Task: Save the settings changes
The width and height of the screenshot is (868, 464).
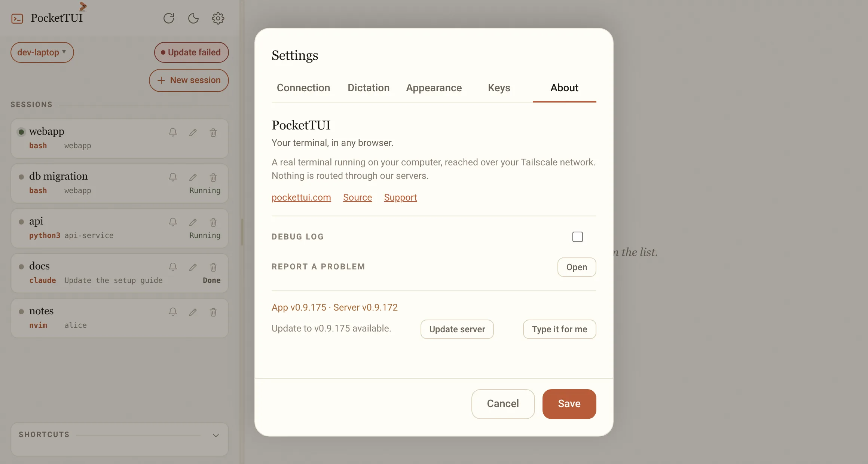Action: [x=569, y=404]
